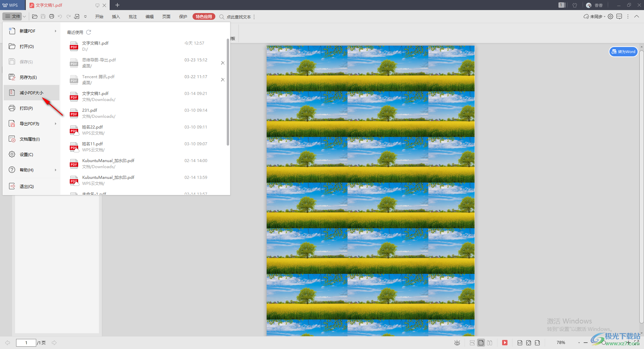The image size is (644, 349).
Task: Open the user avatar 香香 profile
Action: click(x=595, y=5)
